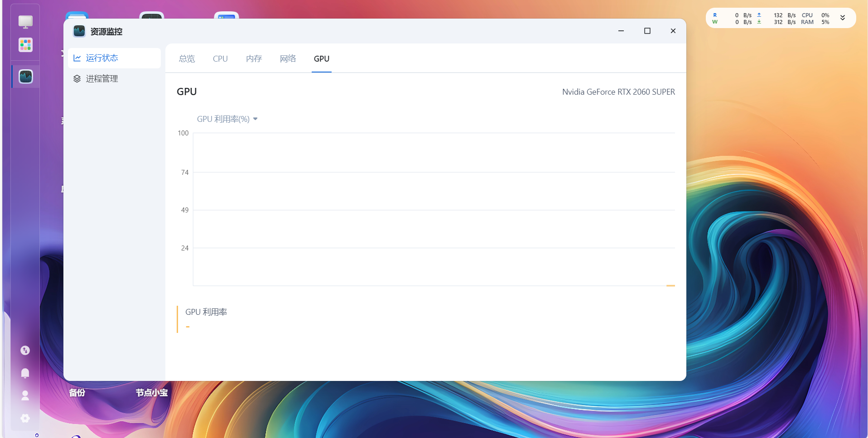This screenshot has height=438, width=868.
Task: Select the GPU tab
Action: 322,59
